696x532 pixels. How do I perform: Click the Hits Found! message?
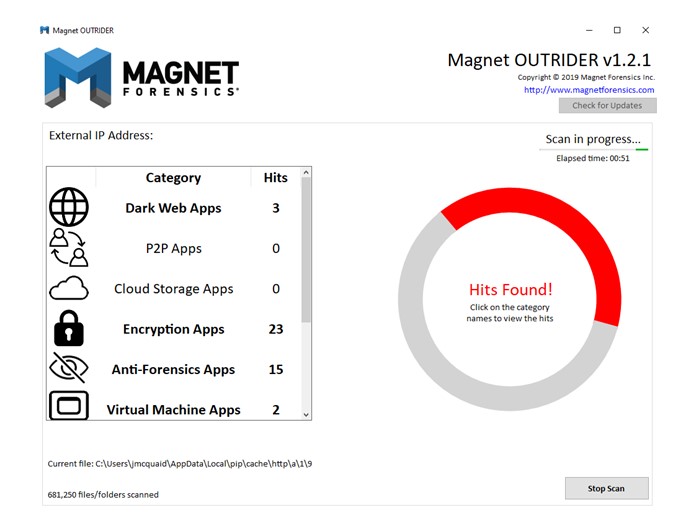[510, 290]
